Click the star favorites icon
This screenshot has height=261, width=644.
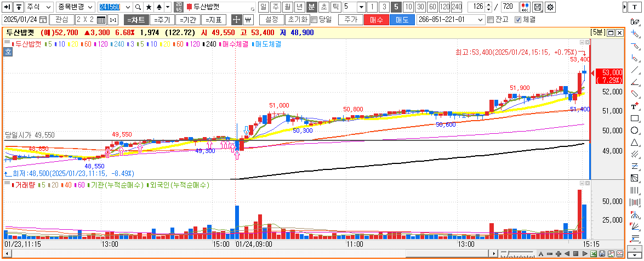(149, 7)
